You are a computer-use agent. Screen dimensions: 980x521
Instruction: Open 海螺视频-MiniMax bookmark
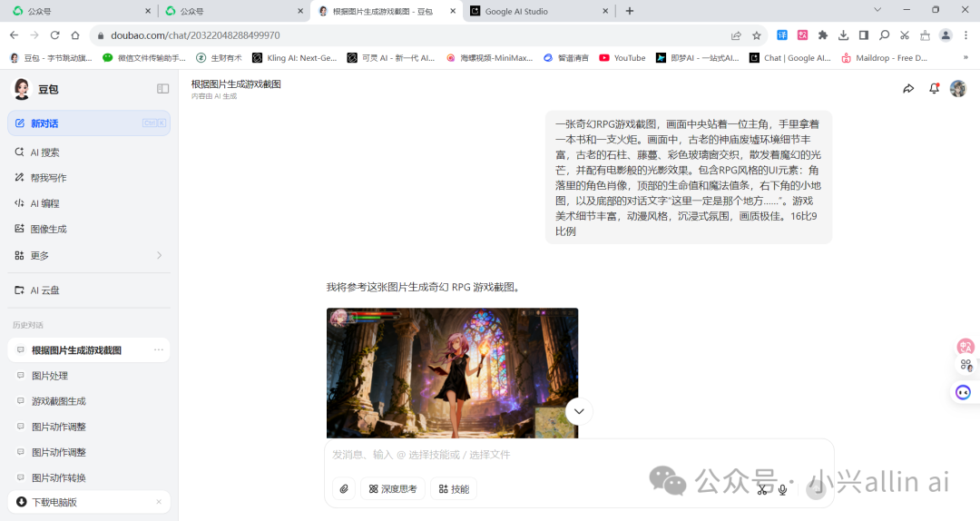tap(490, 57)
